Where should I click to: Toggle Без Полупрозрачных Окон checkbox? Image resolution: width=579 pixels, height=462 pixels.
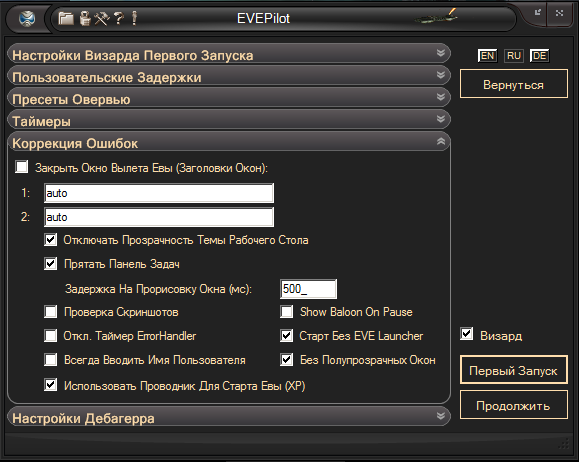(x=287, y=360)
